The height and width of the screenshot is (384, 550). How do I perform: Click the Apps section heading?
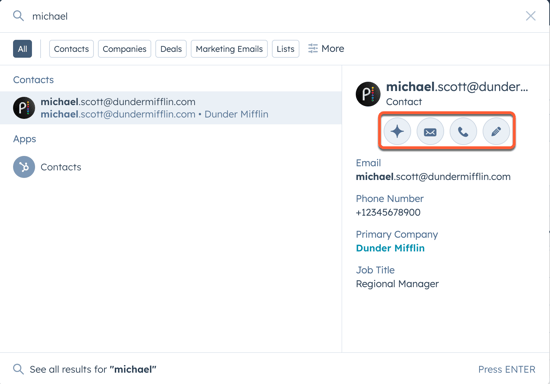point(25,139)
